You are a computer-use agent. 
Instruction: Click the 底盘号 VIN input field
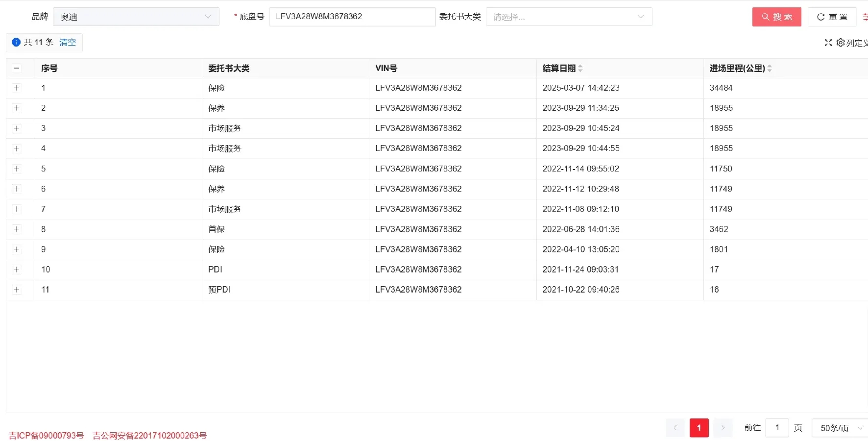point(352,16)
